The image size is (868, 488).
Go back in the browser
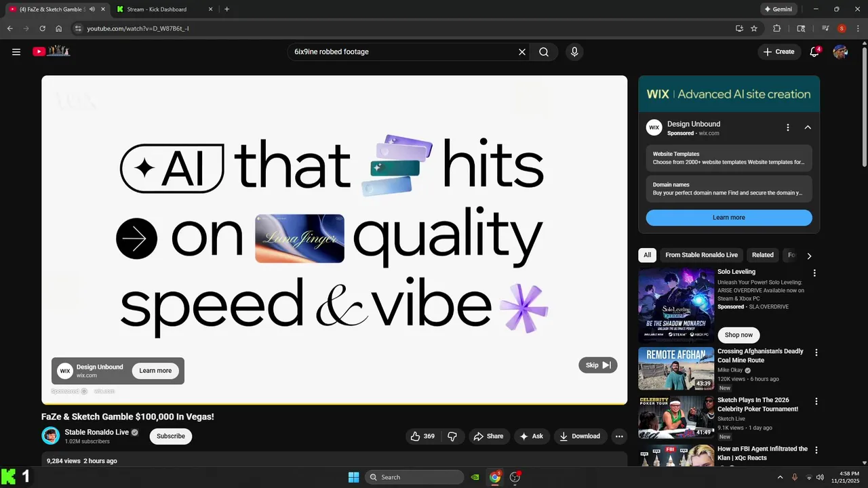(9, 28)
